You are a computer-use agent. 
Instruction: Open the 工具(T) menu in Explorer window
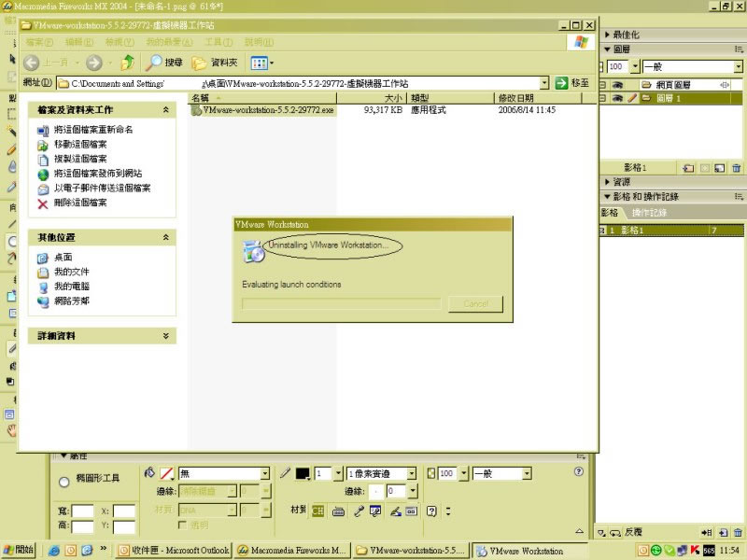coord(218,42)
